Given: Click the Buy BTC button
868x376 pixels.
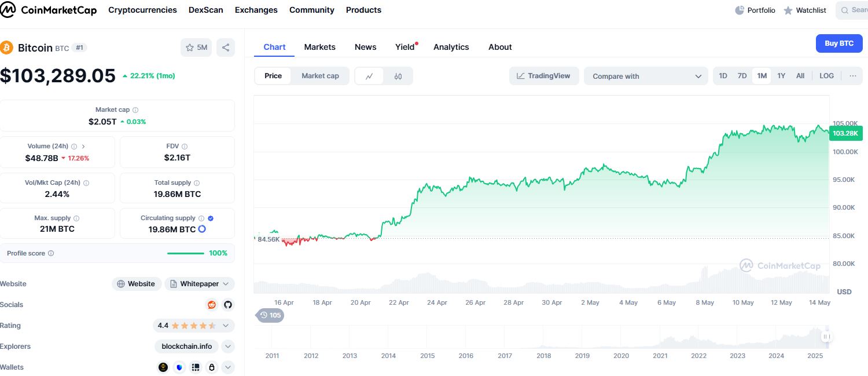Looking at the screenshot, I should (x=839, y=43).
